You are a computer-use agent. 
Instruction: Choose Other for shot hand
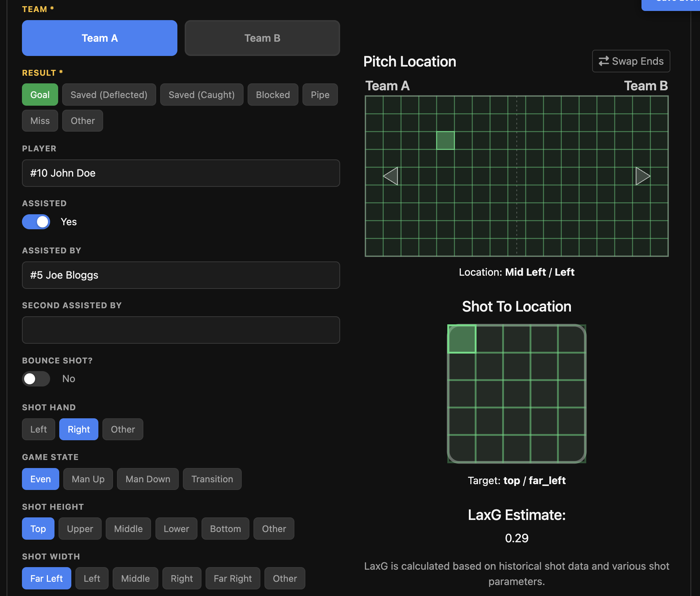coord(123,429)
